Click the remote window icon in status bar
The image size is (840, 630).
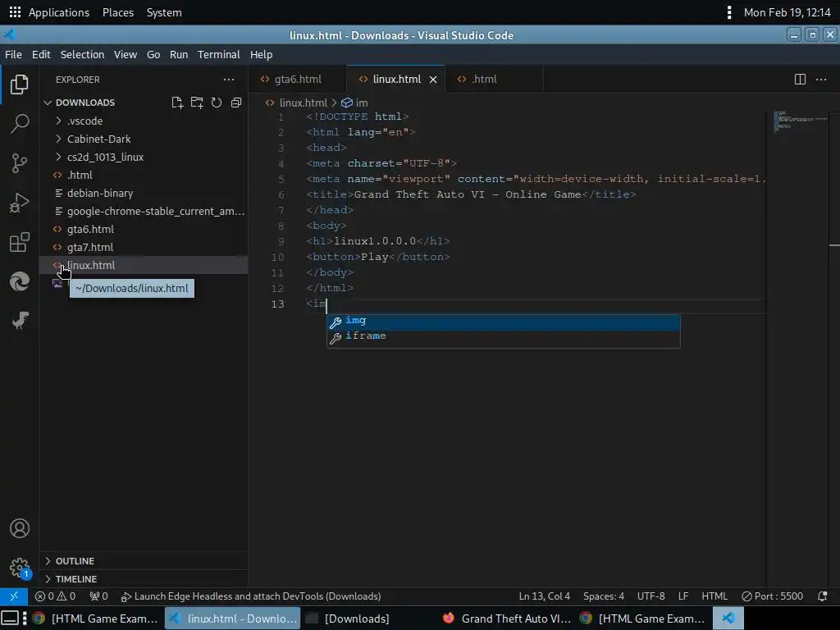coord(14,596)
